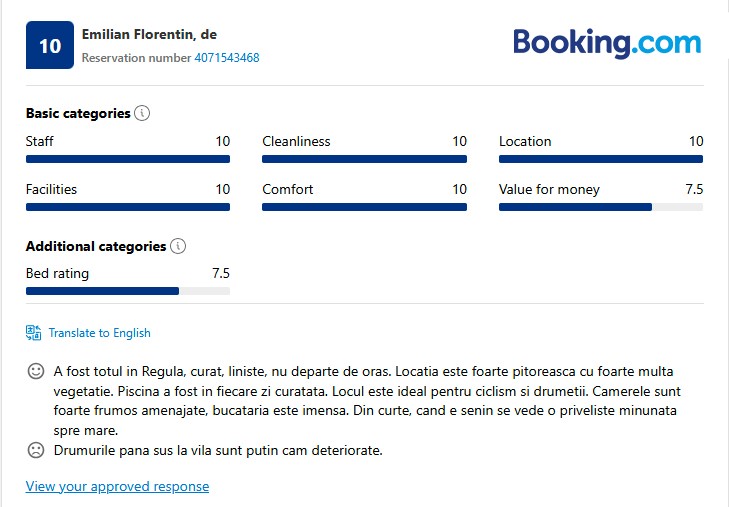The width and height of the screenshot is (729, 507).
Task: Click the translate icon beside Translate to English
Action: (x=34, y=333)
